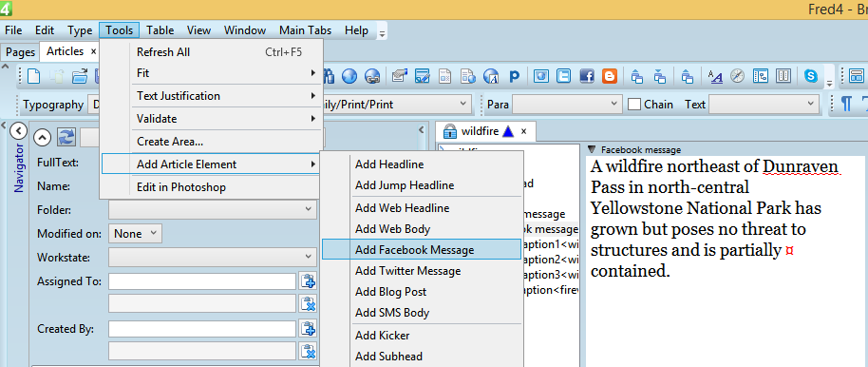Open the Folder dropdown in Navigator
The height and width of the screenshot is (367, 868).
(x=213, y=210)
